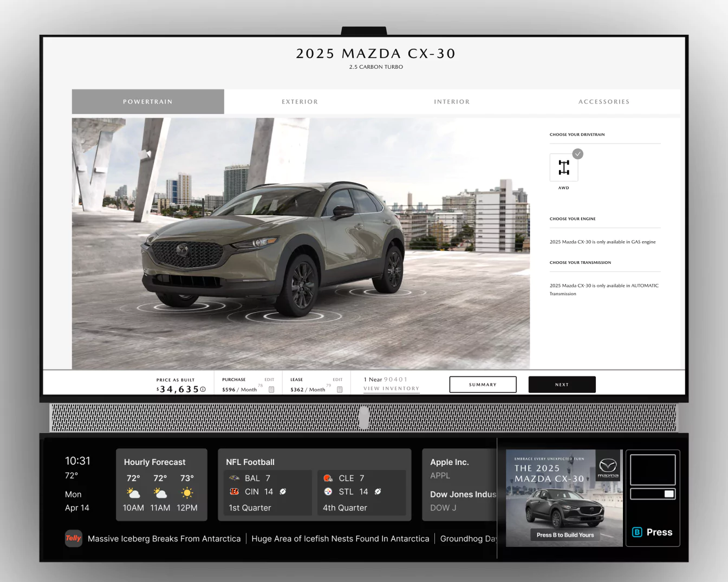Viewport: 728px width, 582px height.
Task: Change the 90401 zip code
Action: click(x=396, y=379)
